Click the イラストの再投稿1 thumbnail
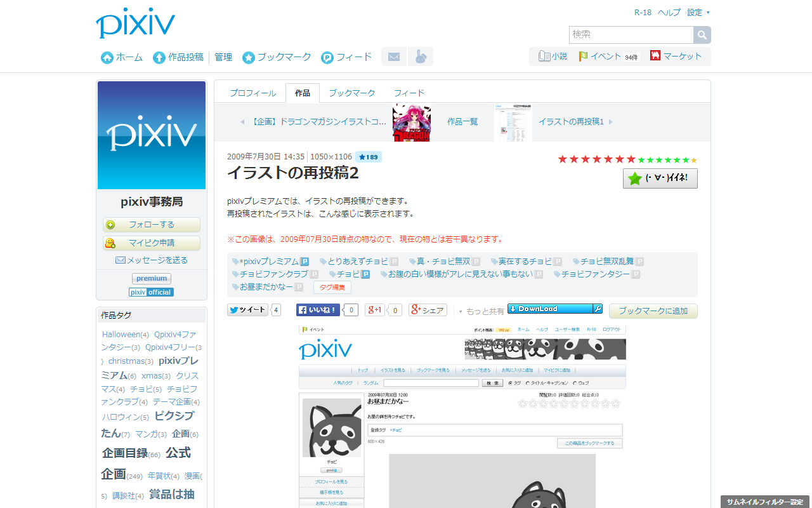812x508 pixels. (513, 123)
